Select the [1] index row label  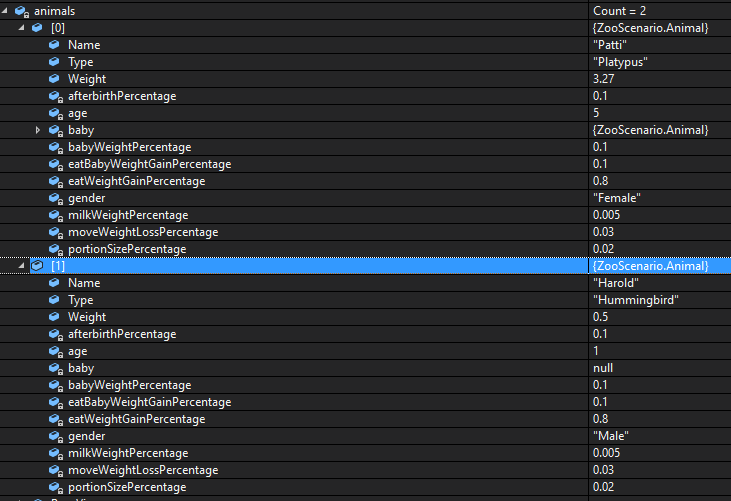[x=58, y=266]
